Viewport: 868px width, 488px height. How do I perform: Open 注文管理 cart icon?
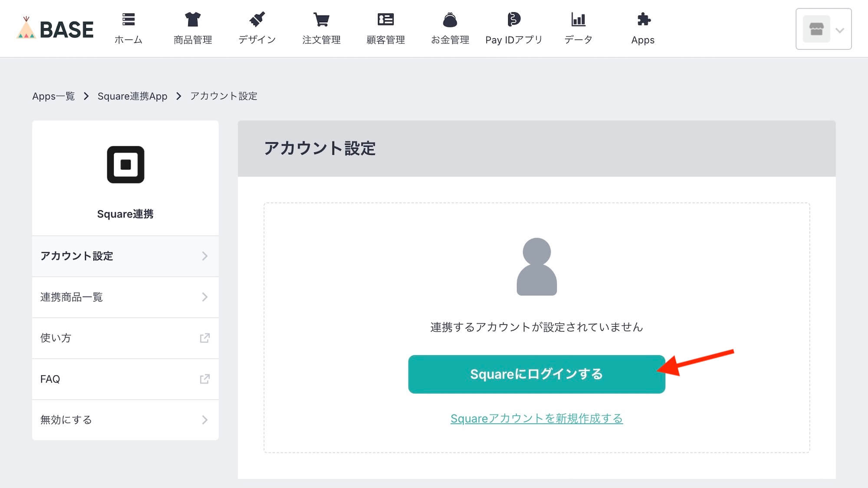click(321, 20)
